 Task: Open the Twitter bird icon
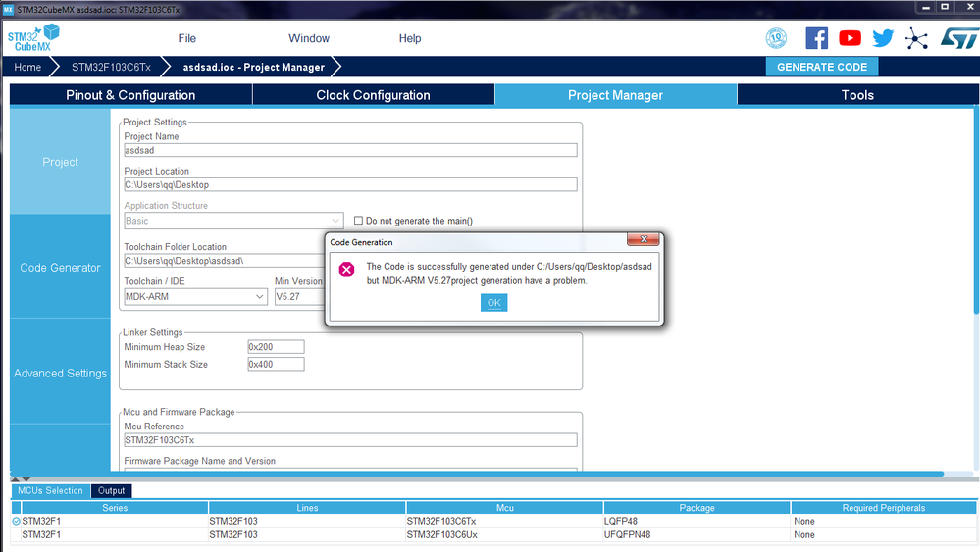tap(883, 38)
